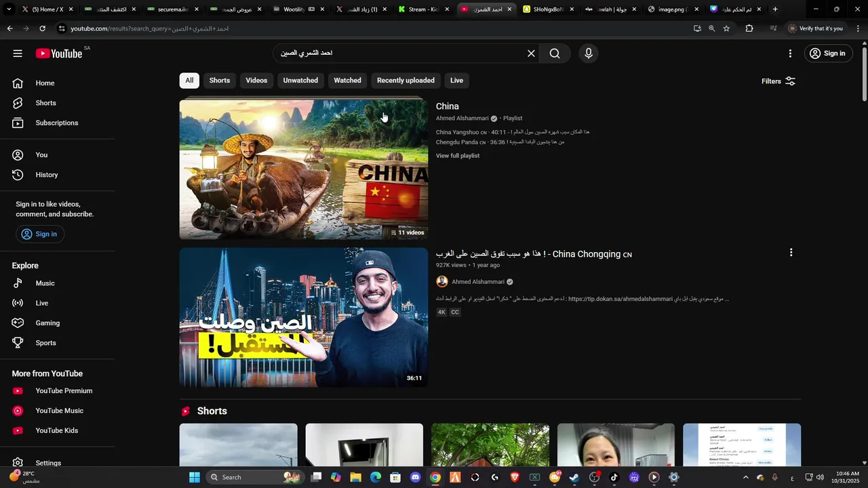Click the sidebar Sign in button

pos(39,234)
